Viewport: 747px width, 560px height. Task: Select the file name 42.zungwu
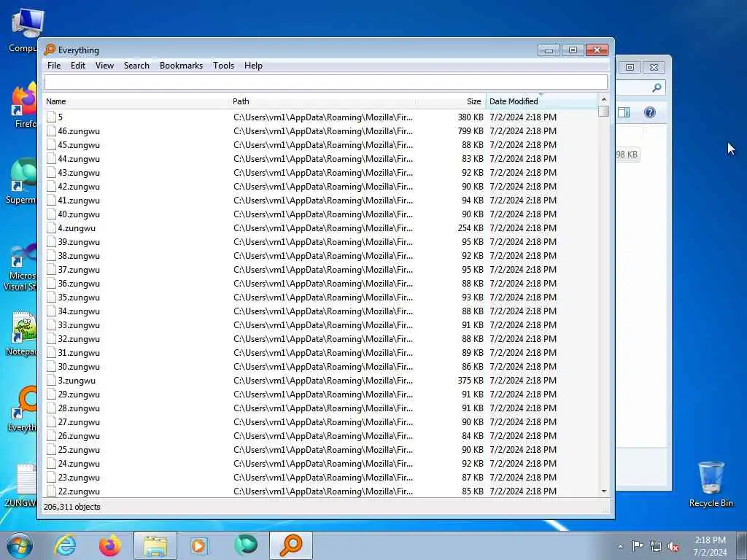pyautogui.click(x=79, y=186)
